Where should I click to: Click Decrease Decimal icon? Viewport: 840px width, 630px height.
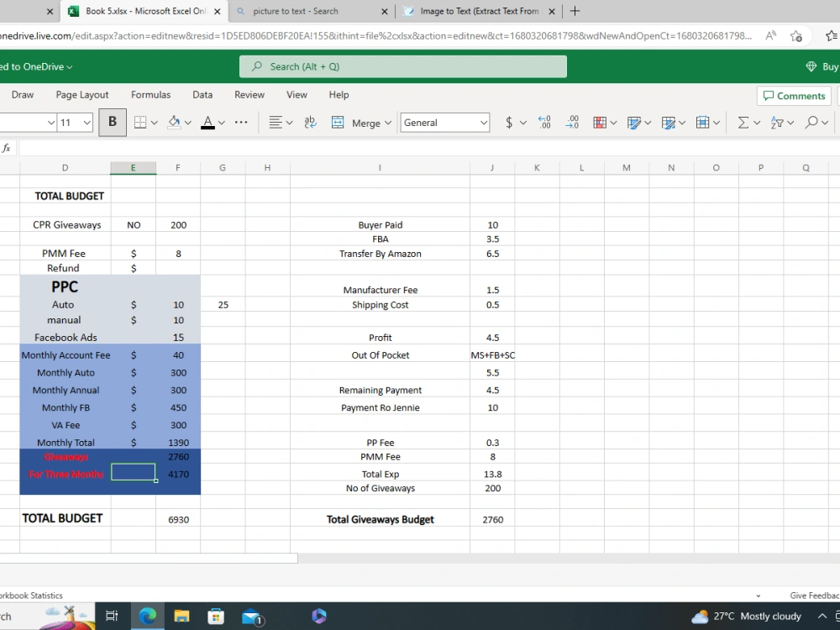[x=544, y=123]
